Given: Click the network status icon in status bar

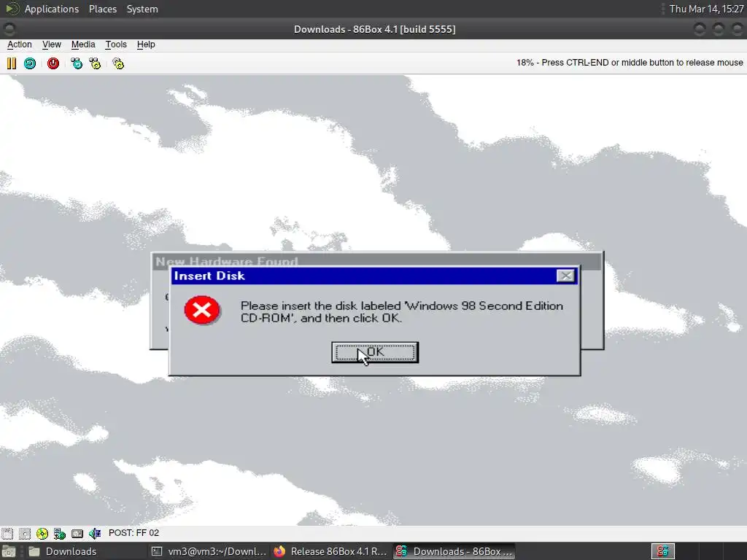Looking at the screenshot, I should coord(60,533).
